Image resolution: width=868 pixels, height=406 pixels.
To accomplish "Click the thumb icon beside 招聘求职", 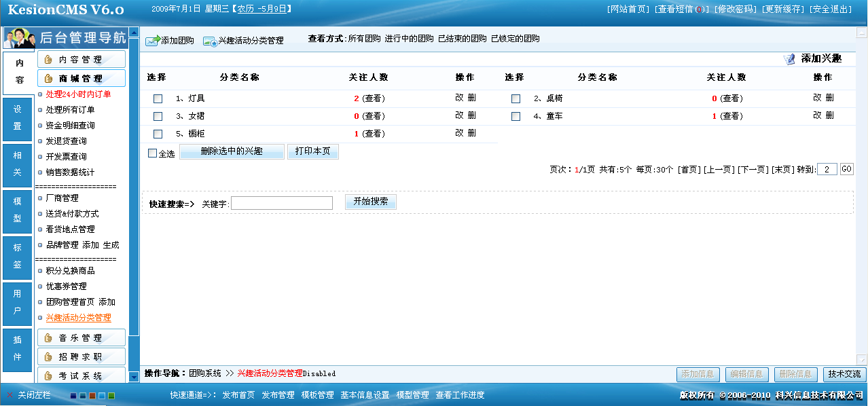I will pyautogui.click(x=48, y=357).
